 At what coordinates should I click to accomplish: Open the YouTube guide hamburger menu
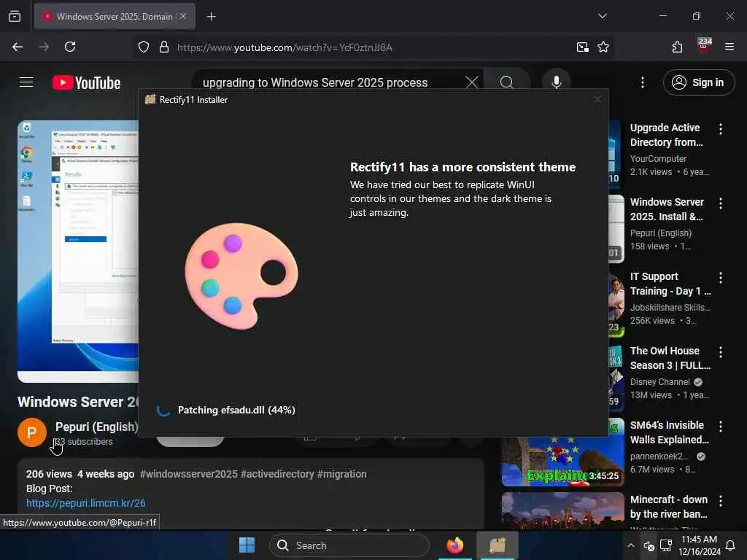[26, 82]
